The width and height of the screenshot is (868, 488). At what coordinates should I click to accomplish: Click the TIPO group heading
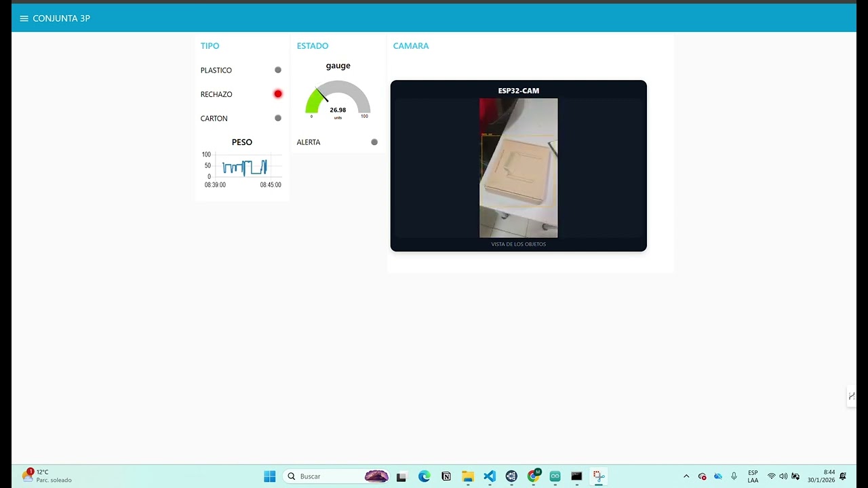210,46
